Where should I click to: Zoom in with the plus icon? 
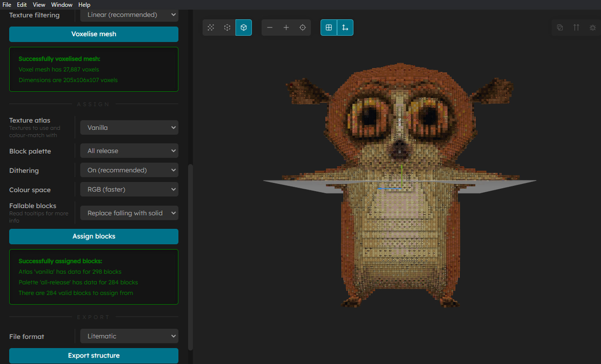pyautogui.click(x=286, y=28)
